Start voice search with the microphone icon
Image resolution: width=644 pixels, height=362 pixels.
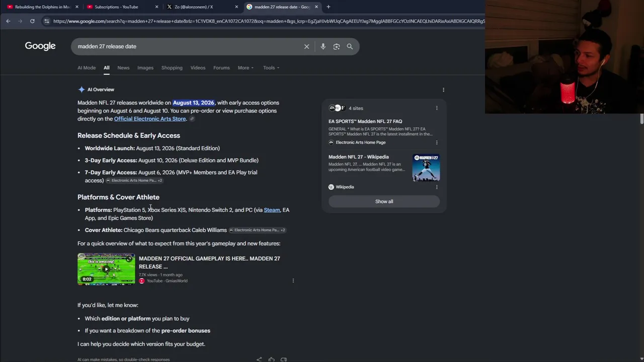[x=323, y=46]
